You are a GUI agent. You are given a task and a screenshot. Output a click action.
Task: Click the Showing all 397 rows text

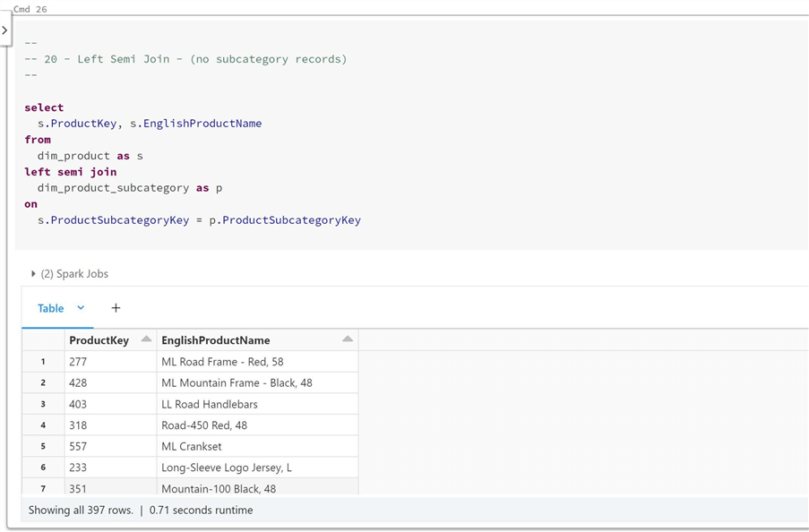(81, 510)
